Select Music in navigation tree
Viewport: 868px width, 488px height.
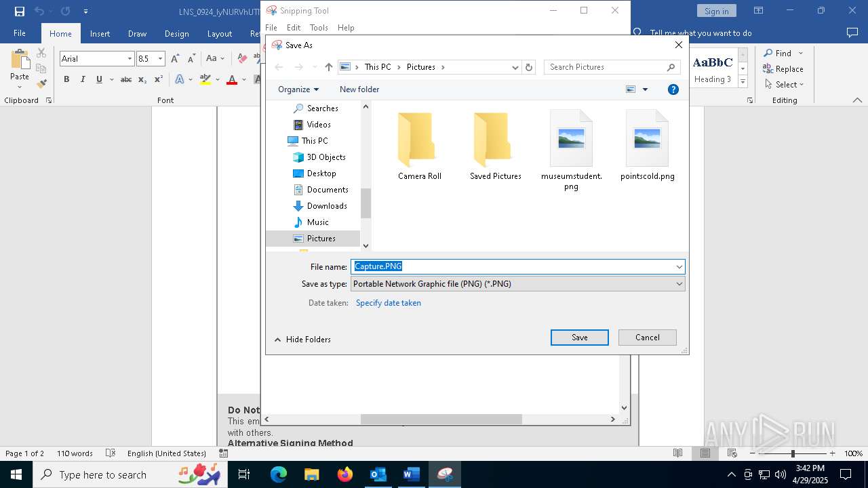tap(317, 222)
